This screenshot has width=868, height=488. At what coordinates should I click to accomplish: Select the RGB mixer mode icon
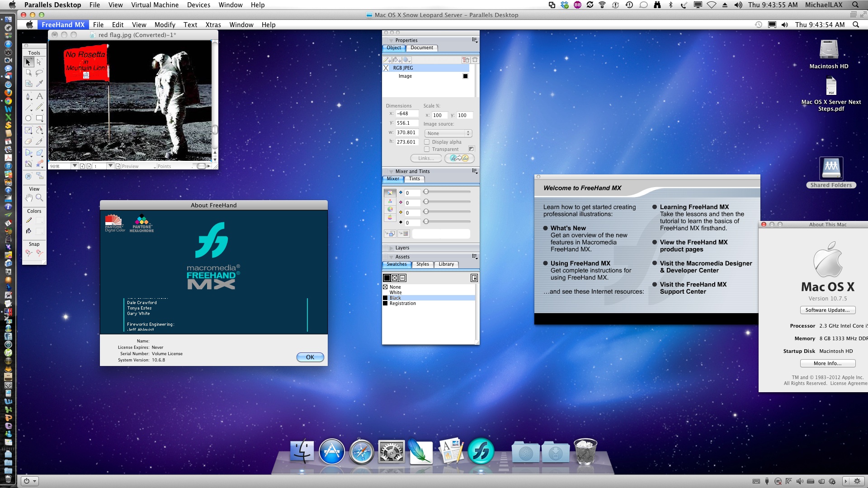pos(390,202)
